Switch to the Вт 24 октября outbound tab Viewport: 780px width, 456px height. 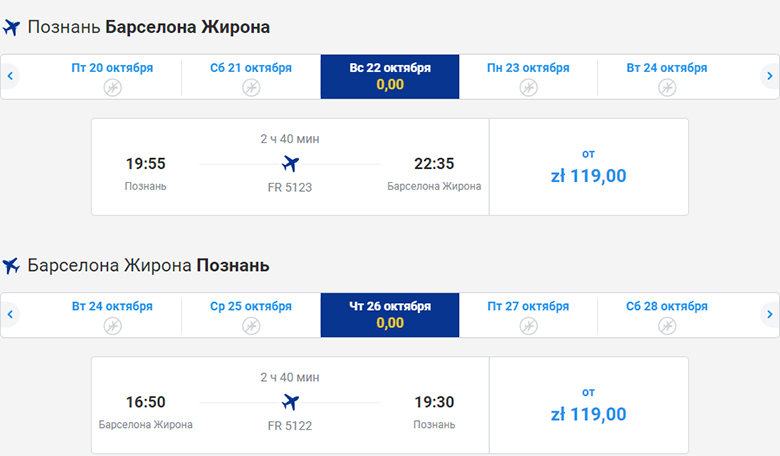coord(667,76)
